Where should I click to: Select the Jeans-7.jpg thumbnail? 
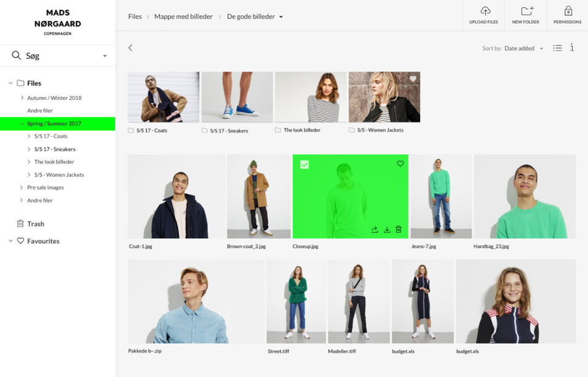pyautogui.click(x=441, y=196)
